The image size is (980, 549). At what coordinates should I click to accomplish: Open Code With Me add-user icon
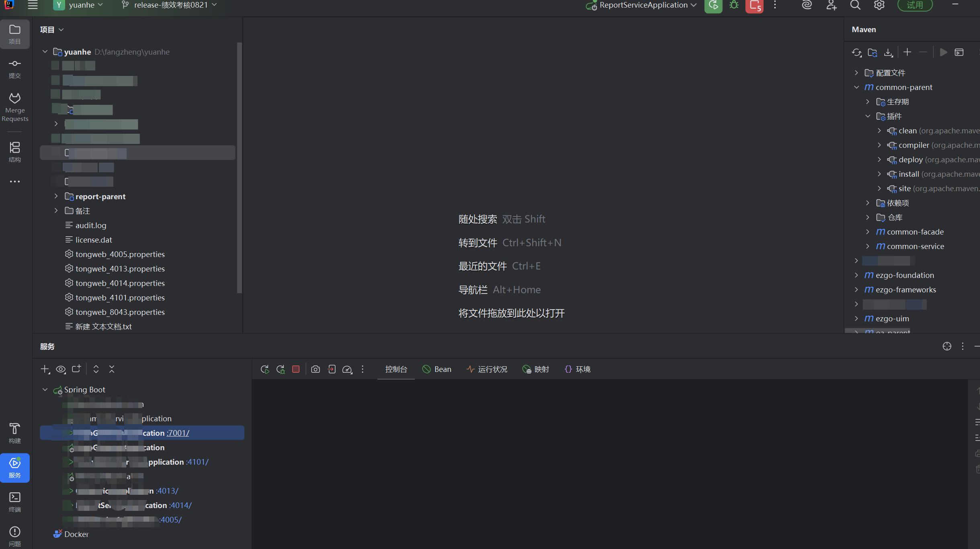click(831, 5)
